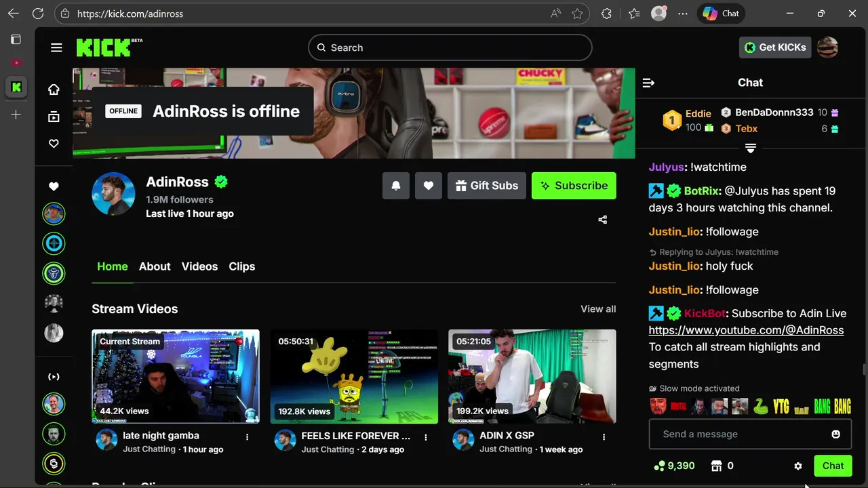Click Eddie on the gift leaderboard
The height and width of the screenshot is (488, 868).
(698, 114)
